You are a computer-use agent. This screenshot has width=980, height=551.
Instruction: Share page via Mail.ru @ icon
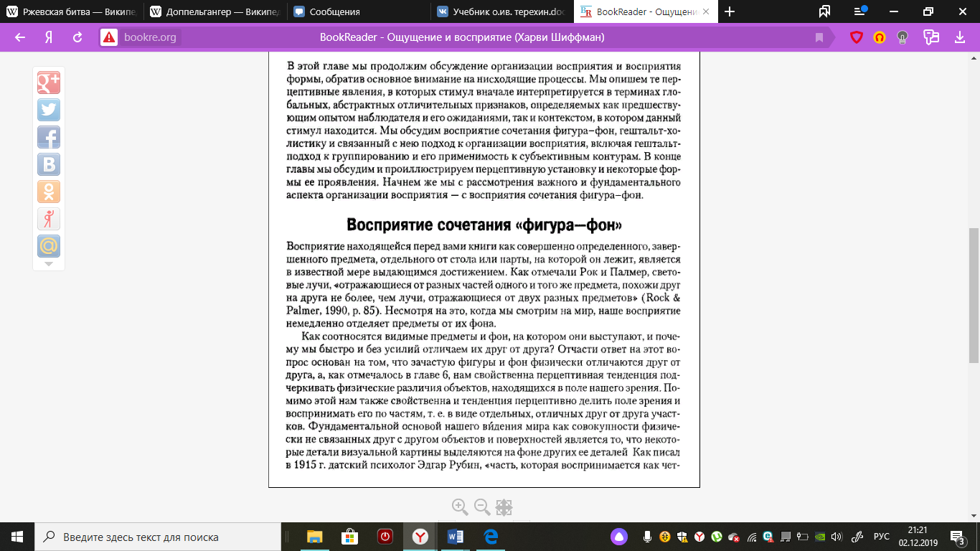click(49, 246)
